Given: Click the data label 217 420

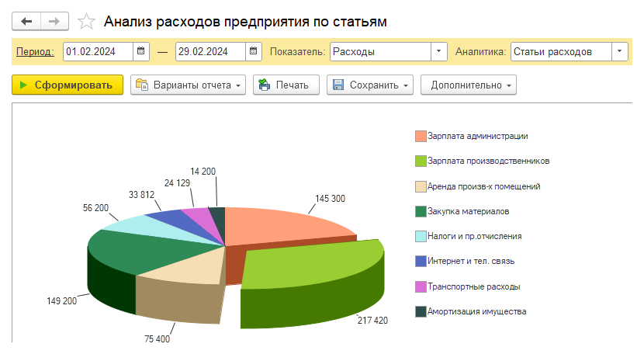Looking at the screenshot, I should [x=372, y=321].
